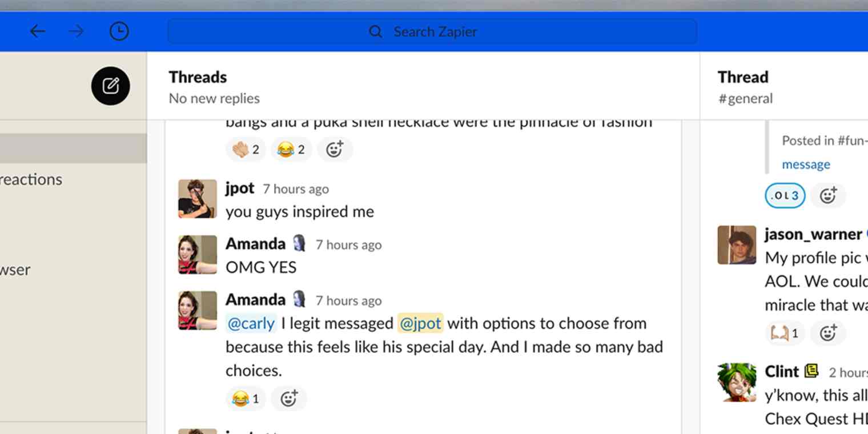
Task: Toggle the .OL 3 reaction in the Thread panel
Action: point(785,195)
